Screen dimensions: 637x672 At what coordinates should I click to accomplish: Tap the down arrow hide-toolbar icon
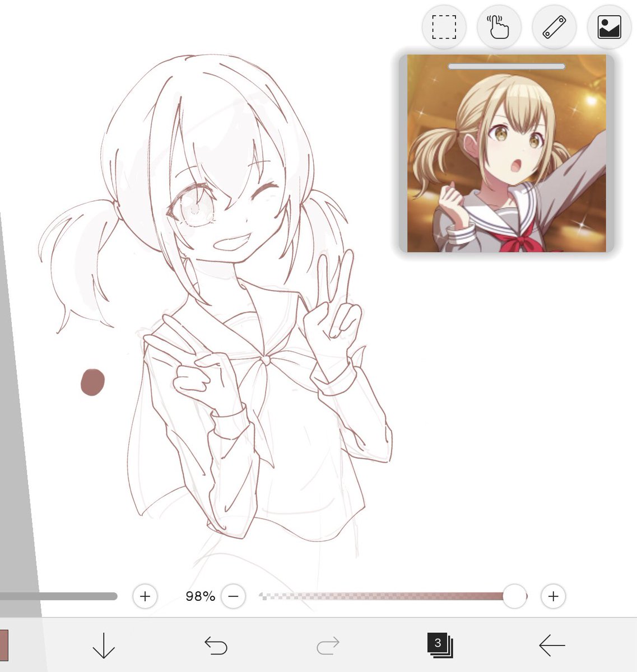[103, 646]
